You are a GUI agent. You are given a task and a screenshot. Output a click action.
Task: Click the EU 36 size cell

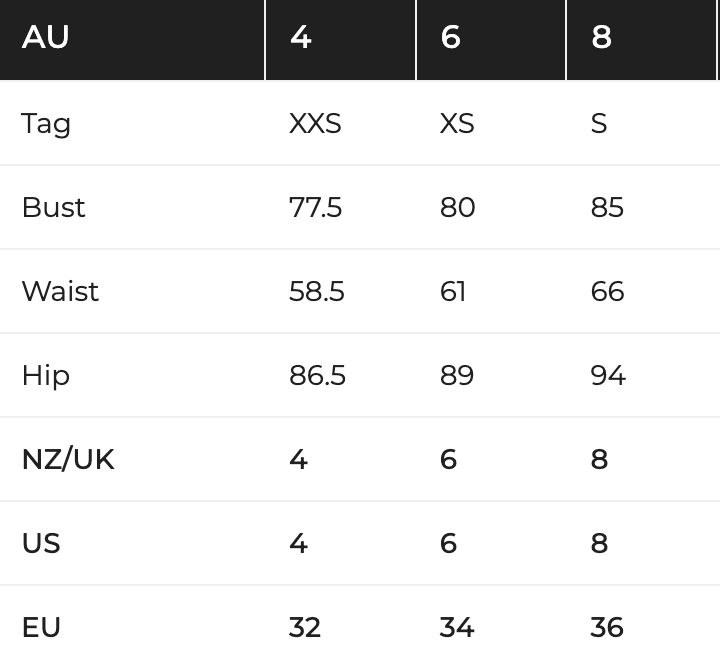pos(607,627)
